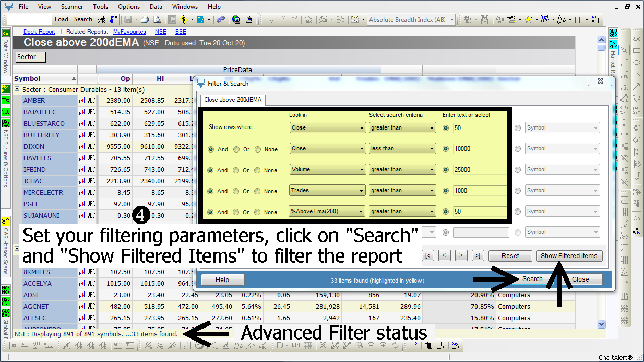Open criteria dropdown in %Above Ema(200) row
The width and height of the screenshot is (644, 362).
tap(402, 211)
